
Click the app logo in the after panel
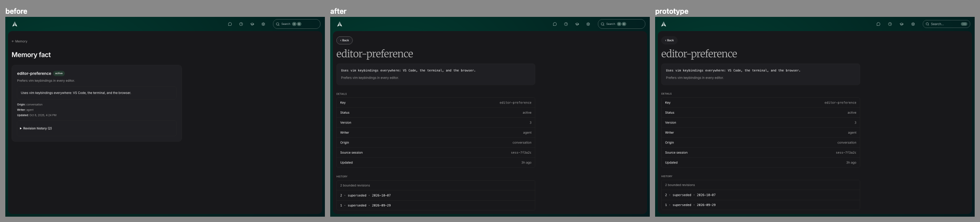tap(340, 24)
